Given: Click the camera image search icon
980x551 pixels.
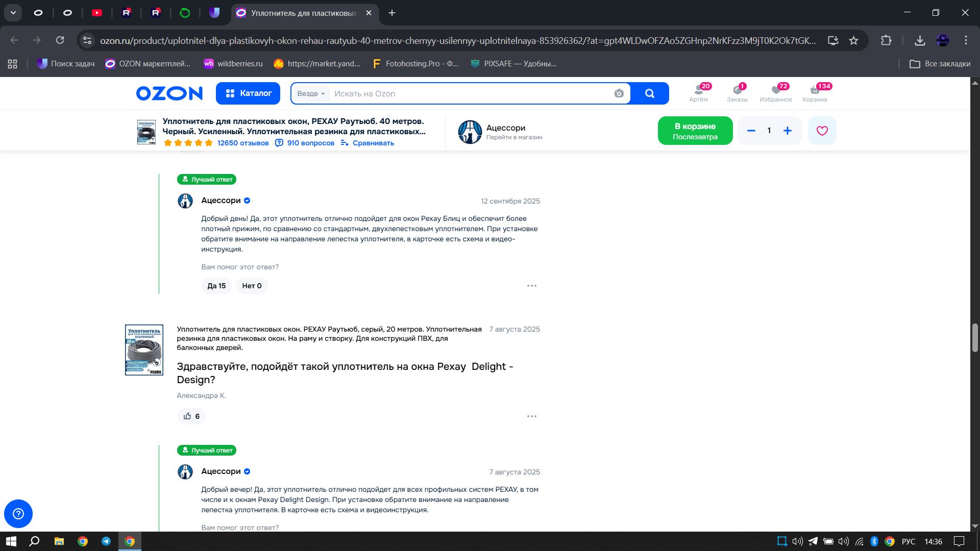Looking at the screenshot, I should coord(619,93).
